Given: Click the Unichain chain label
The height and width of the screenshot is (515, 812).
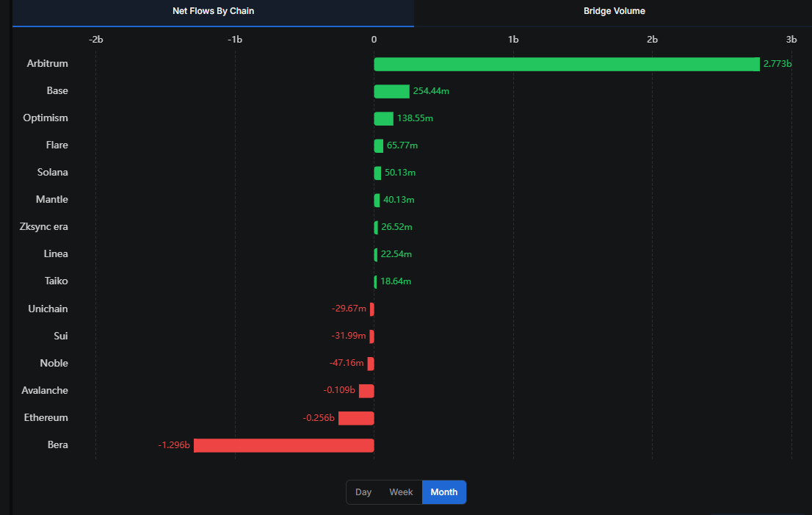Looking at the screenshot, I should click(x=48, y=309).
